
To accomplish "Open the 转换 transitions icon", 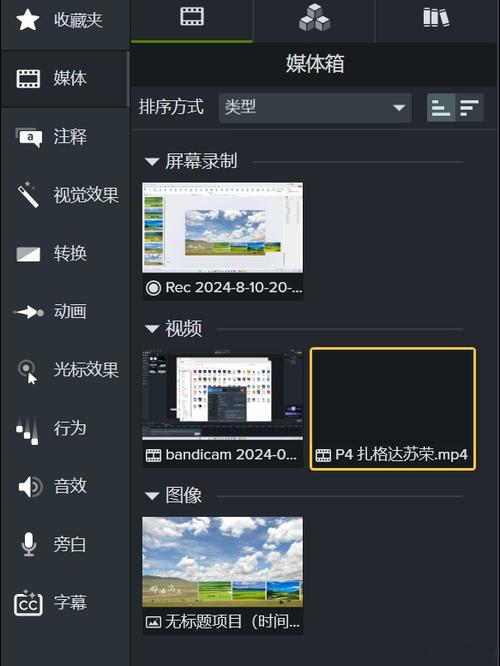I will coord(28,254).
